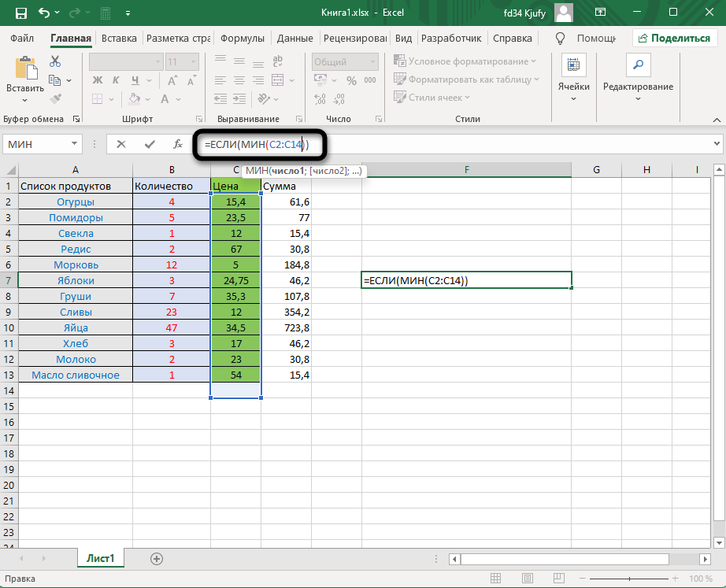Screen dimensions: 726x588
Task: Open the Вид ribbon tab
Action: (403, 39)
